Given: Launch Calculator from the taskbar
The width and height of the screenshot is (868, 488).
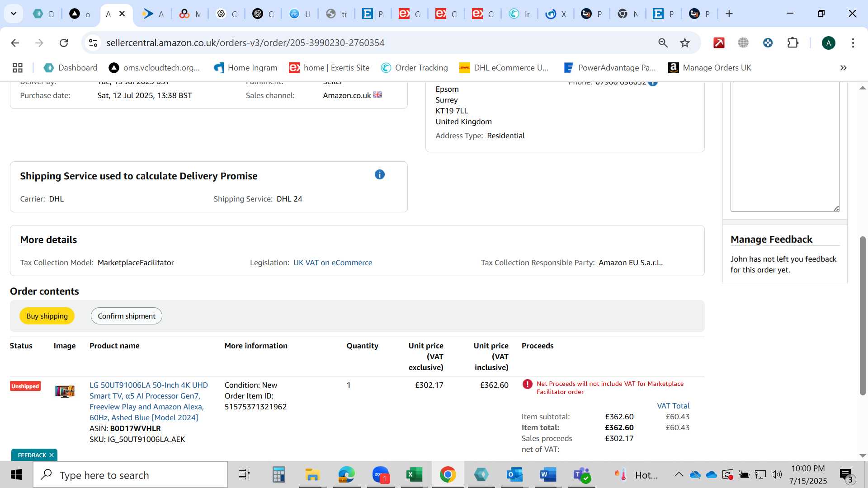Looking at the screenshot, I should point(278,474).
